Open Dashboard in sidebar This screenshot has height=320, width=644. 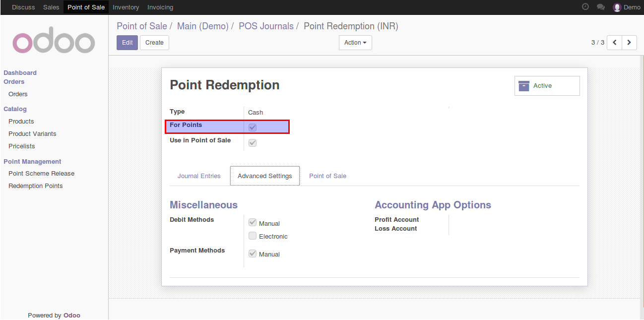pyautogui.click(x=20, y=73)
